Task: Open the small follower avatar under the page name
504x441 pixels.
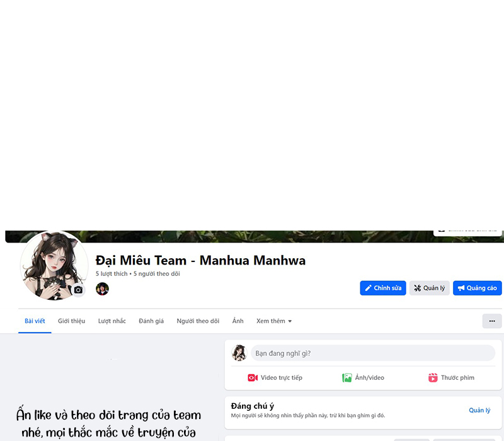Action: (x=102, y=289)
